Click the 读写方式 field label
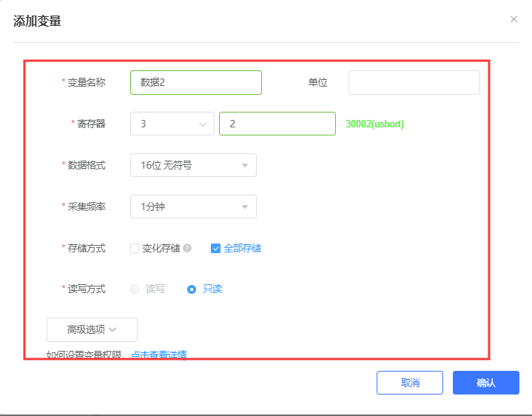The height and width of the screenshot is (416, 532). pos(87,289)
